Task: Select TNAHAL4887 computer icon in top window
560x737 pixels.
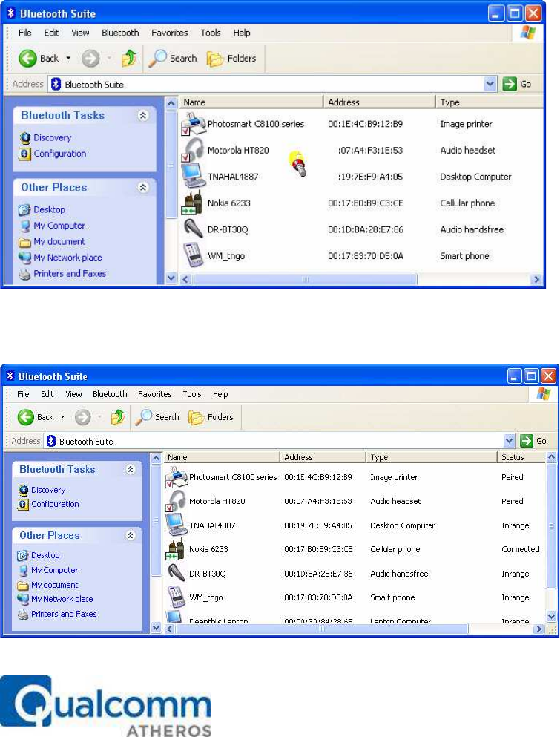Action: tap(193, 176)
